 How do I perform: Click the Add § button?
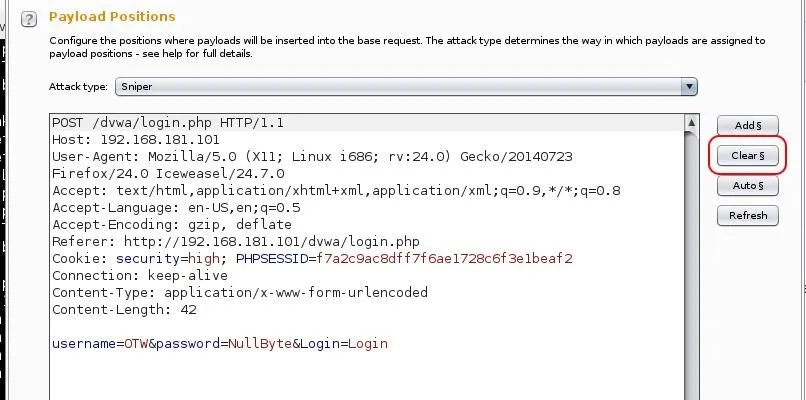tap(747, 125)
